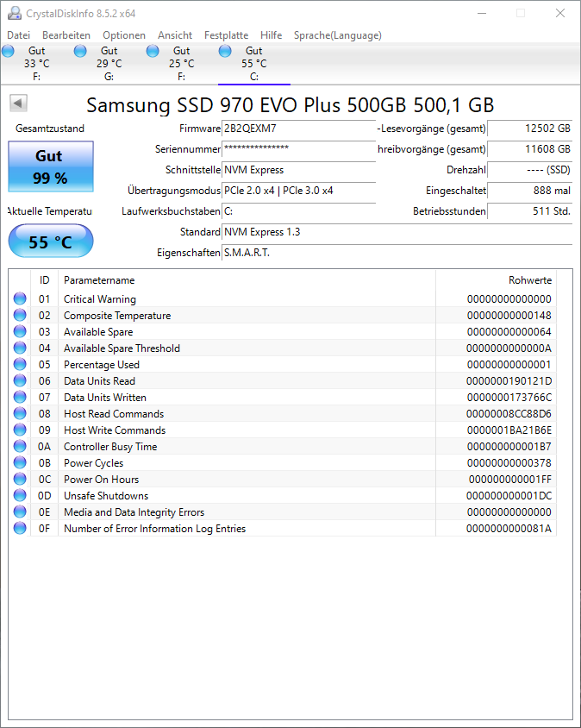The height and width of the screenshot is (728, 581).
Task: Click the CrystalDiskInfo app icon in title bar
Action: pyautogui.click(x=15, y=14)
